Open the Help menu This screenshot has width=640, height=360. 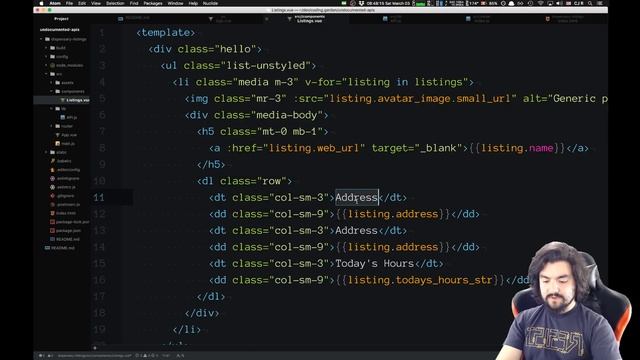193,3
